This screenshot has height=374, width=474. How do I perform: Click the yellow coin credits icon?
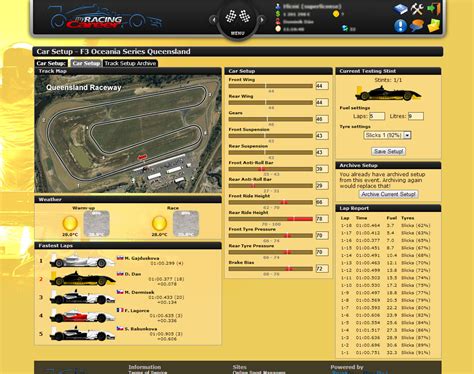(x=336, y=14)
